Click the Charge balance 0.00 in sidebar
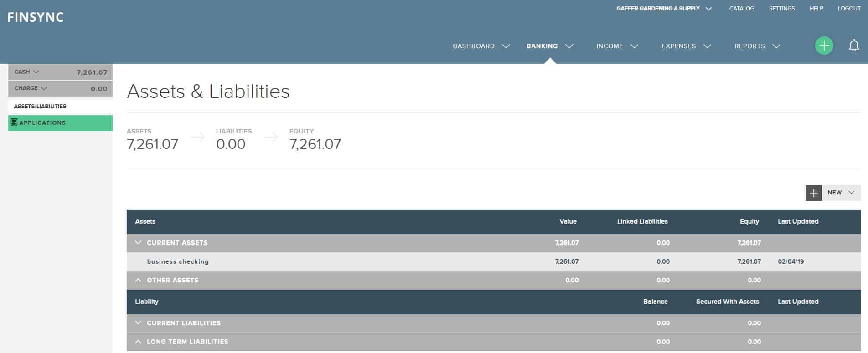Viewport: 868px width, 353px height. 99,89
